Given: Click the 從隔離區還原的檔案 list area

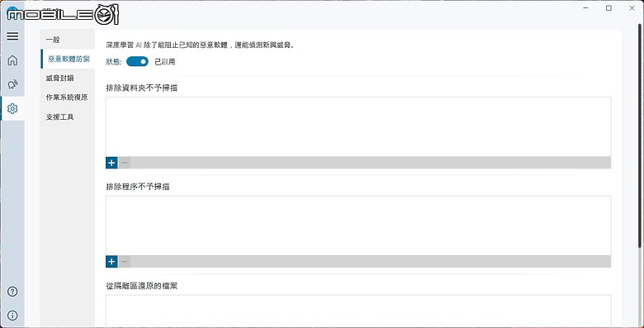Looking at the screenshot, I should click(x=358, y=311).
